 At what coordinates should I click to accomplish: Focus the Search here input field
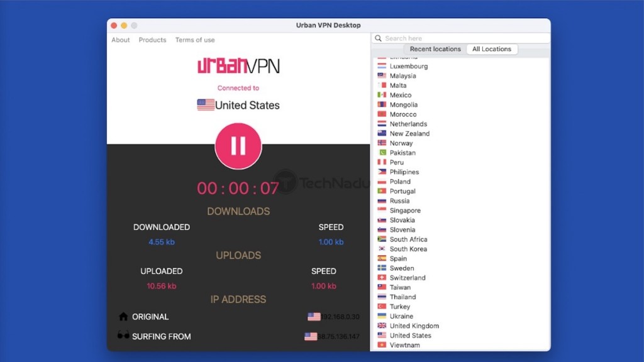point(461,38)
